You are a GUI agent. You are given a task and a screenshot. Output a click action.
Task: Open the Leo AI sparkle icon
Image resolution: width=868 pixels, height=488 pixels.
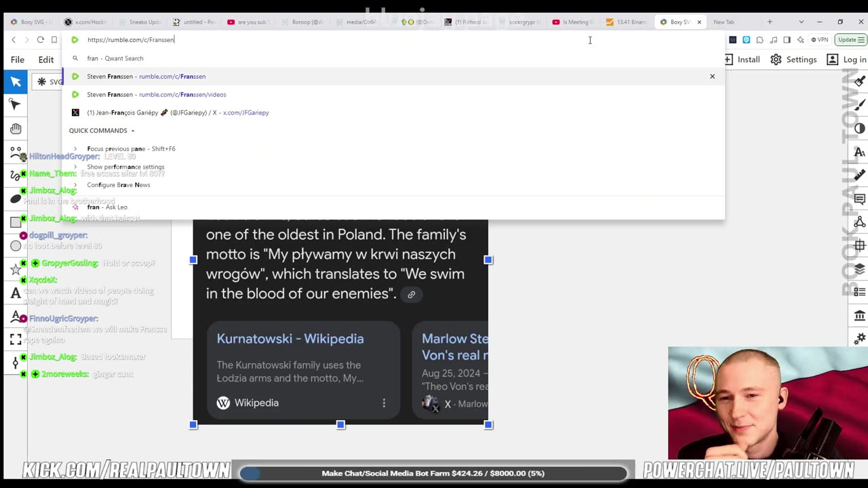click(x=800, y=40)
